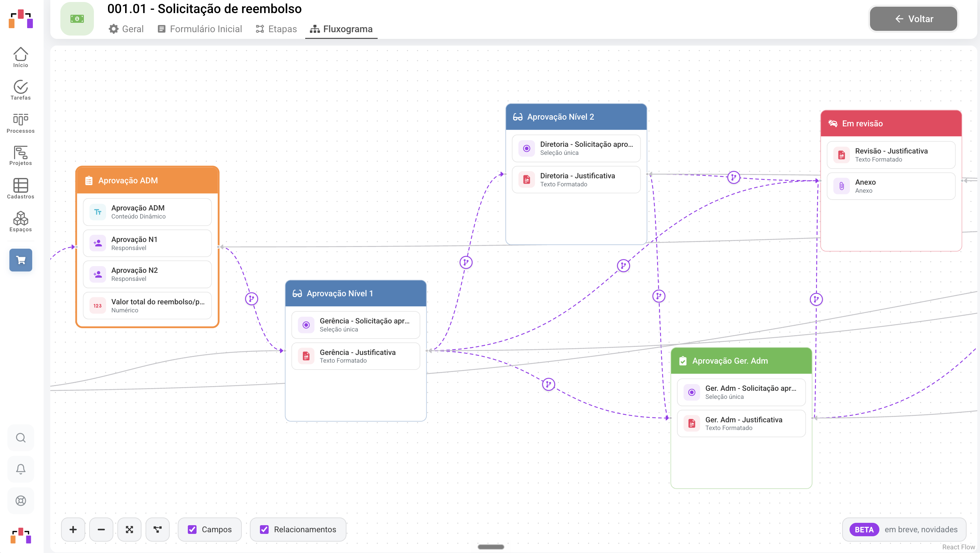The width and height of the screenshot is (980, 553).
Task: Toggle the Campos checkbox
Action: [x=192, y=530]
